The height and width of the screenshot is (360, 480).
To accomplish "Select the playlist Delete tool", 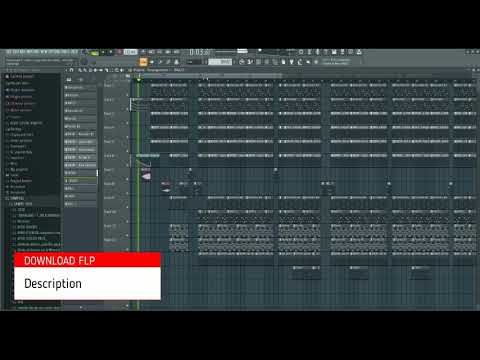I will click(x=90, y=70).
